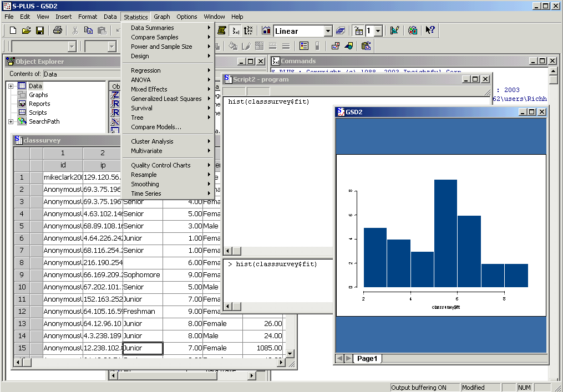
Task: Choose Compare Models from Statistics menu
Action: (x=168, y=127)
